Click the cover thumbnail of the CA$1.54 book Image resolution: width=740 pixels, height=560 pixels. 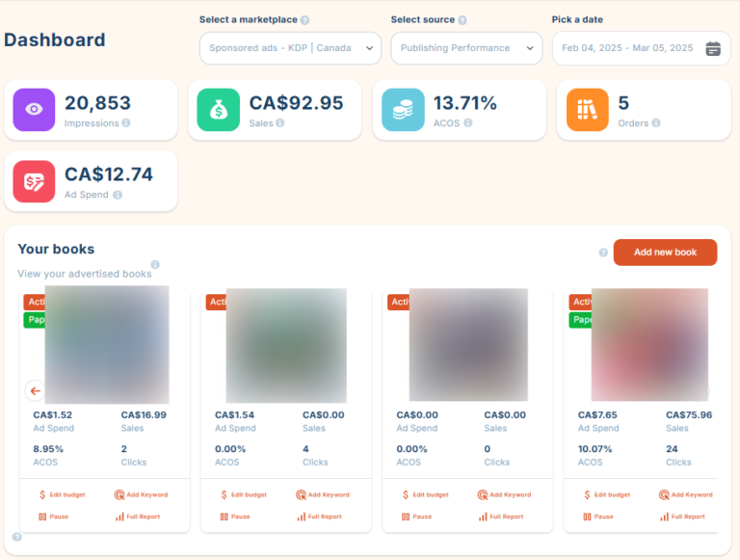(x=285, y=345)
